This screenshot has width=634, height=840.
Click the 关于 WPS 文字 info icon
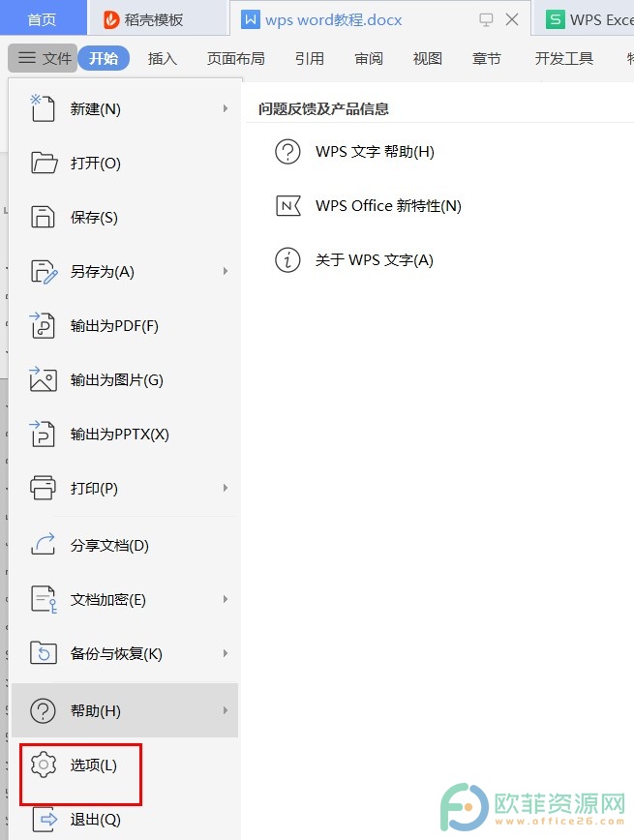click(x=287, y=259)
